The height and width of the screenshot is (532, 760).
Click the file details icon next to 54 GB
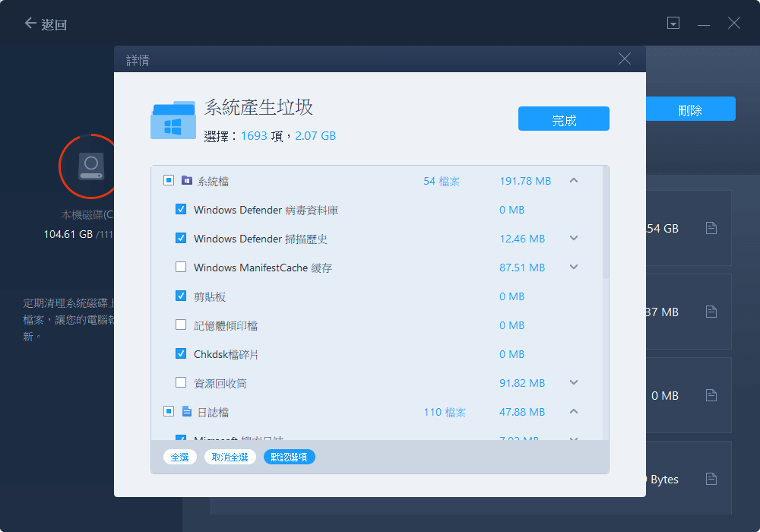click(711, 228)
